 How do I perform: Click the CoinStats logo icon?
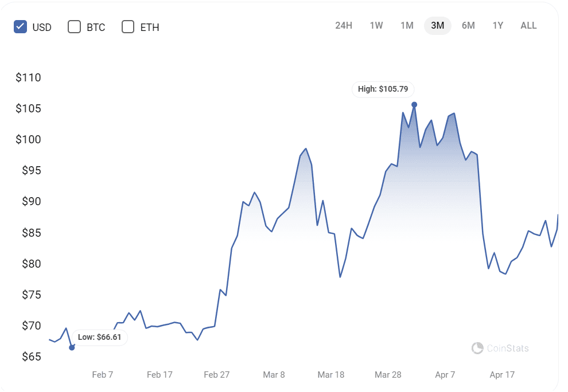[x=477, y=348]
